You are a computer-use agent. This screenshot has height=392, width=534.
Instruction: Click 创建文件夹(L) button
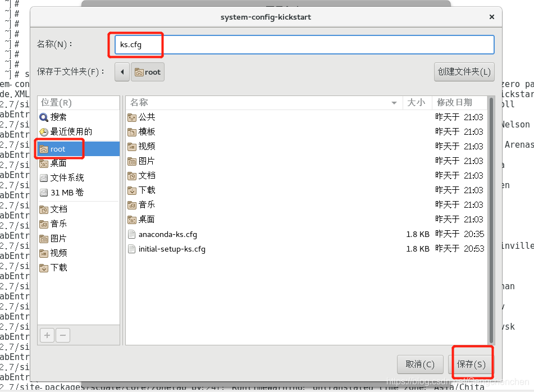pyautogui.click(x=464, y=72)
